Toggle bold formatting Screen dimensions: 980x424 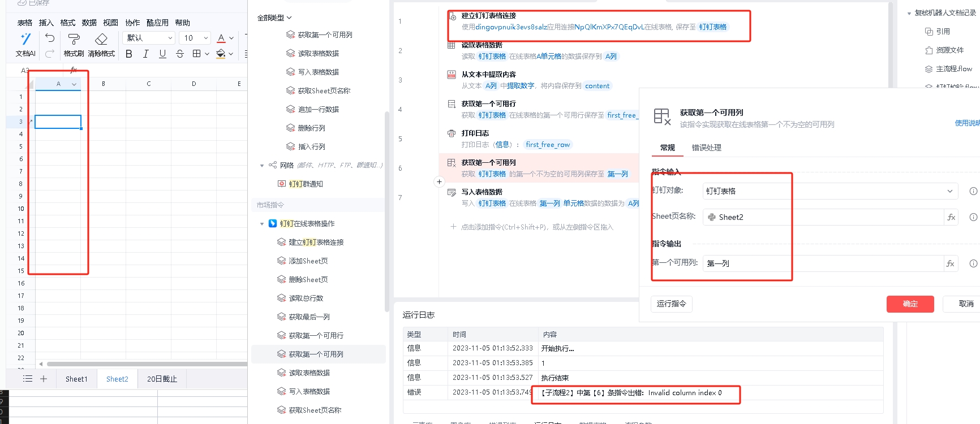click(129, 54)
